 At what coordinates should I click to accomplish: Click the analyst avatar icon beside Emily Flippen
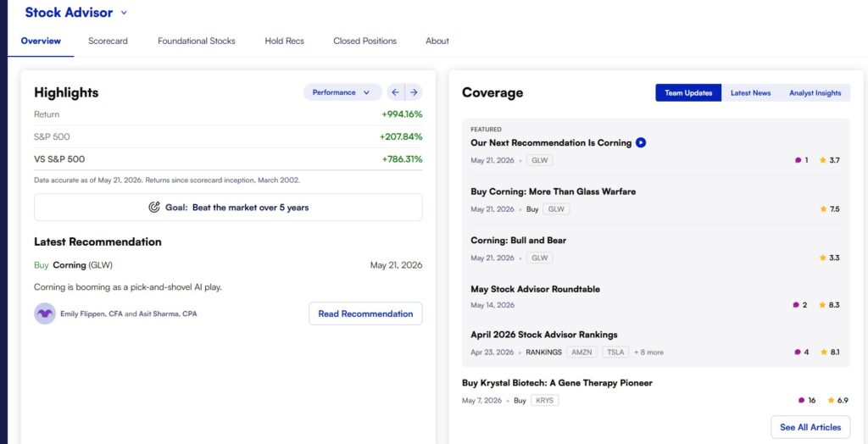click(x=45, y=314)
